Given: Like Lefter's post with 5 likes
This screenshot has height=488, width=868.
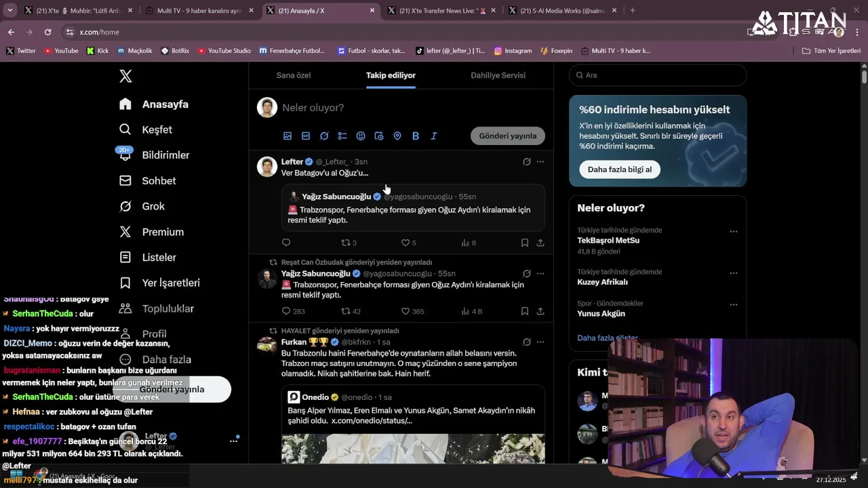Looking at the screenshot, I should tap(408, 243).
